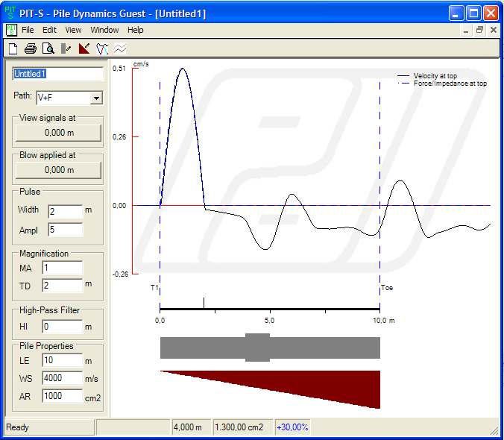This screenshot has height=440, width=504.
Task: Open the Help menu
Action: coord(135,30)
